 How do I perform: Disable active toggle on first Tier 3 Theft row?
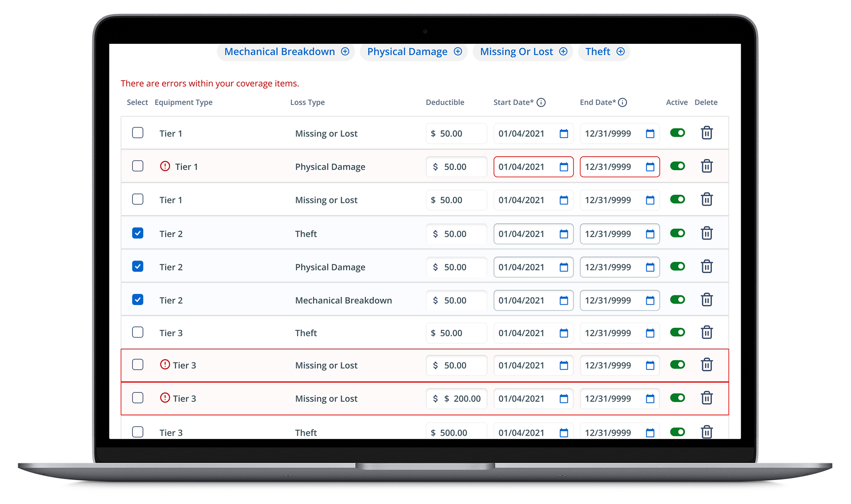677,332
